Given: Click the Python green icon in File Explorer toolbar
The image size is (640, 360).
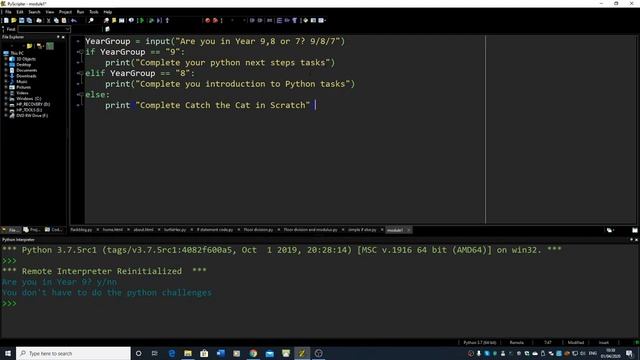Looking at the screenshot, I should coord(50,46).
